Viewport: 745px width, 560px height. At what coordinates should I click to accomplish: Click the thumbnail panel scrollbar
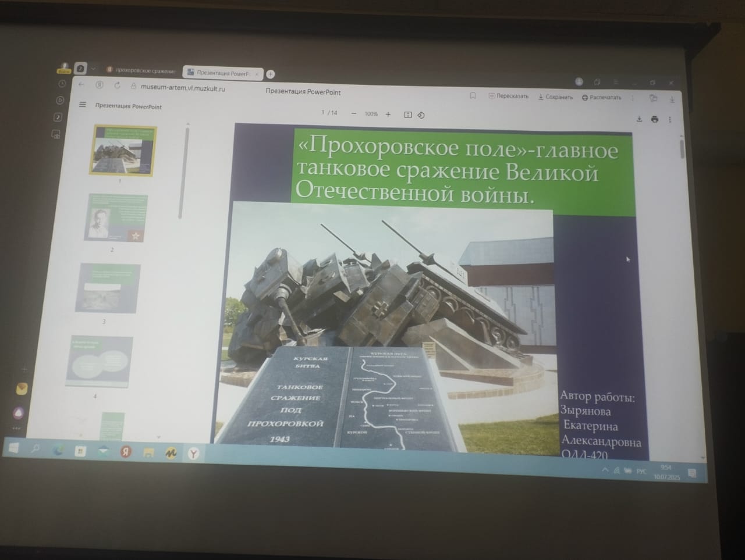pos(185,173)
